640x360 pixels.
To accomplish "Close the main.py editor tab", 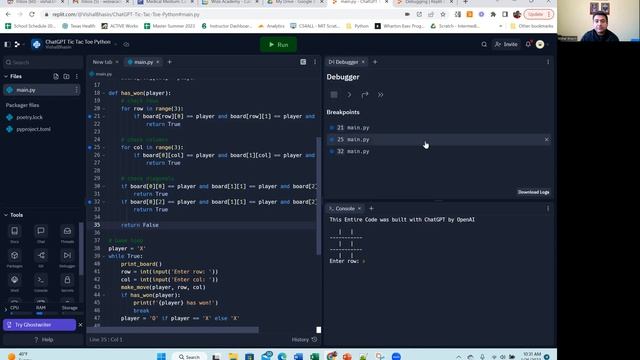I will point(158,62).
